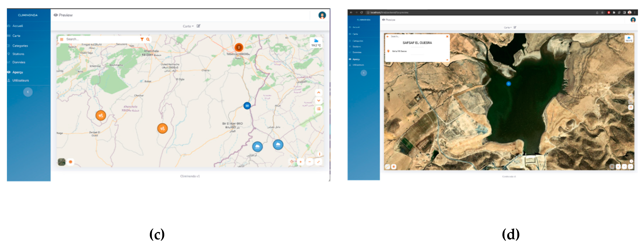Click the magnifier search icon on left map
This screenshot has width=644, height=245.
point(148,39)
